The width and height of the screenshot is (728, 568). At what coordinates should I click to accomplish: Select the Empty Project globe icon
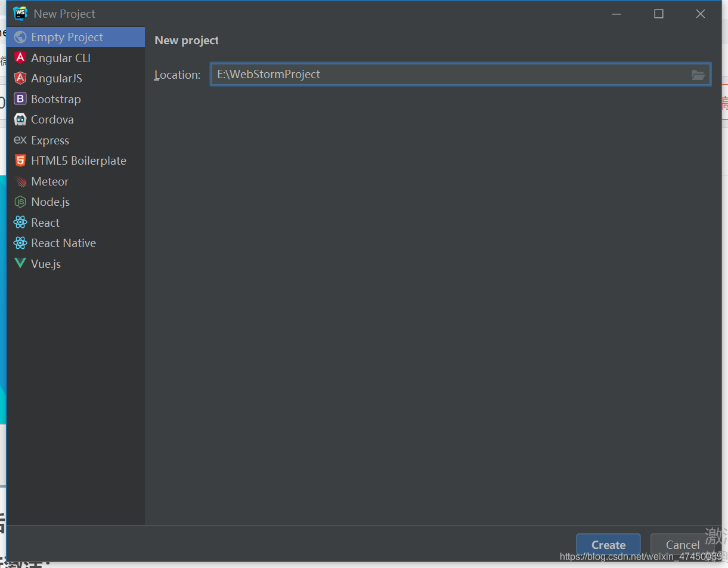(20, 37)
